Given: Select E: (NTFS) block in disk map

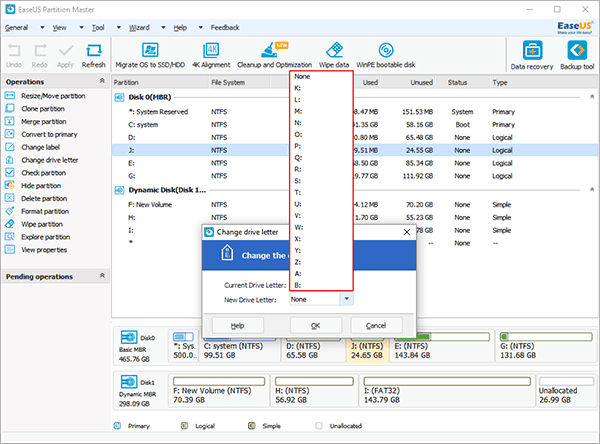Looking at the screenshot, I should point(442,346).
